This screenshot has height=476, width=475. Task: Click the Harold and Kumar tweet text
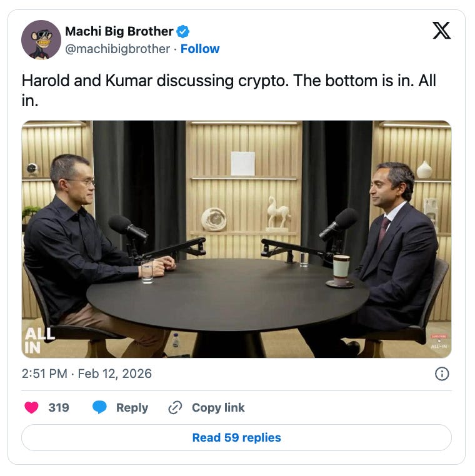[x=229, y=91]
